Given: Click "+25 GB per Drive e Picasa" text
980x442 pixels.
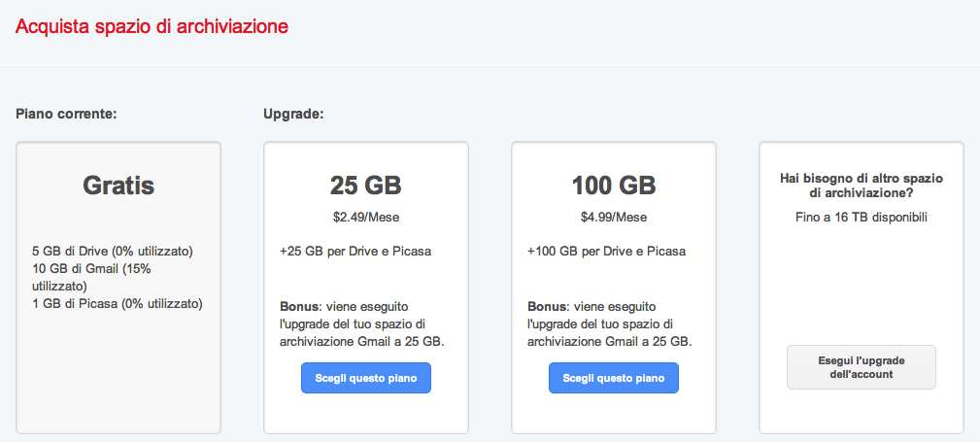Looking at the screenshot, I should [355, 251].
